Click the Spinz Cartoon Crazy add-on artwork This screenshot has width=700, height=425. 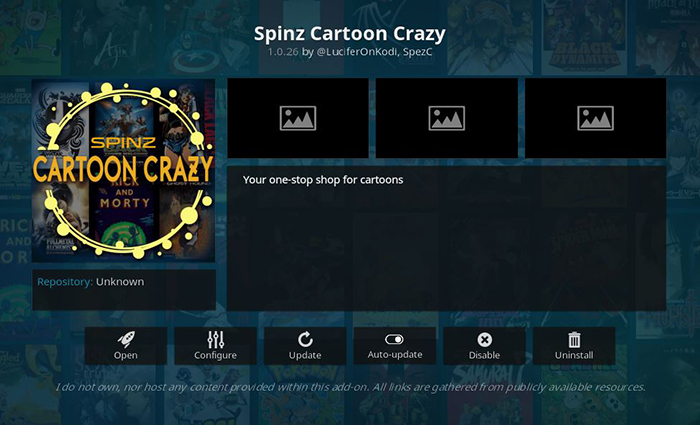pyautogui.click(x=124, y=171)
